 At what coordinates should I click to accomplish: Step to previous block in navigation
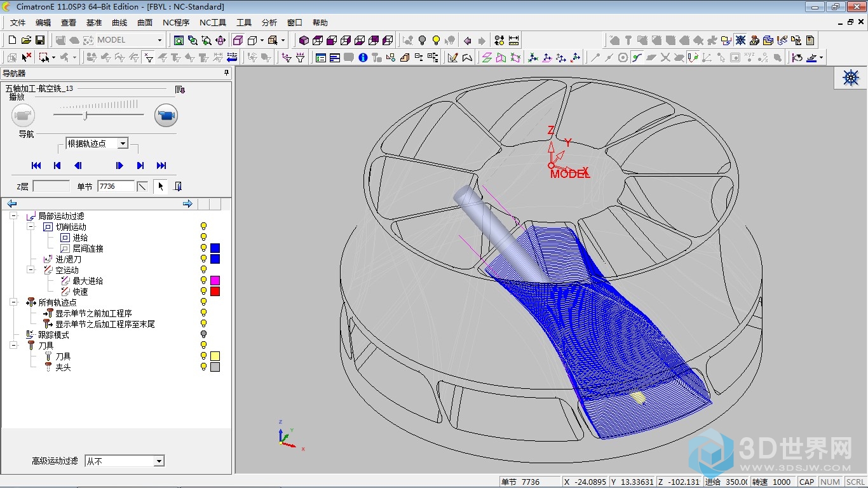click(57, 165)
